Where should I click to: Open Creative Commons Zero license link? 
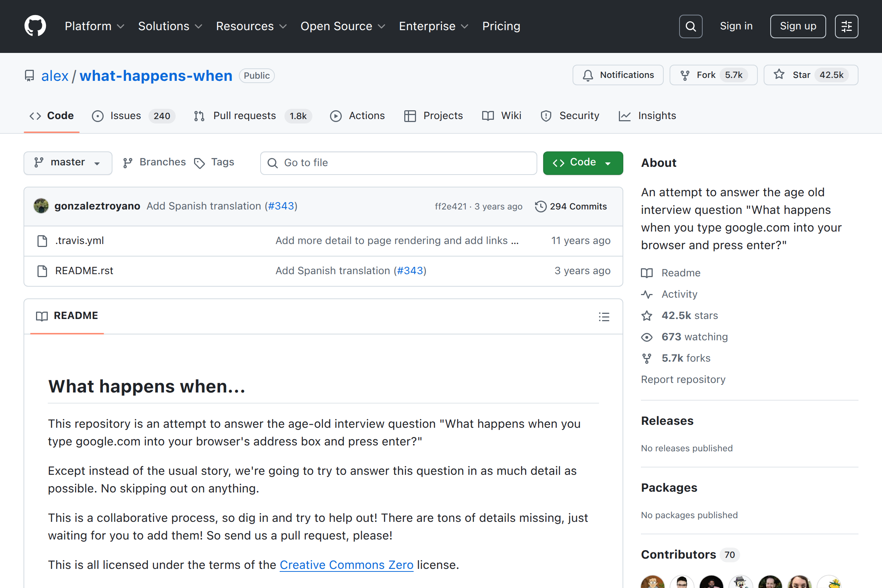[x=347, y=565]
